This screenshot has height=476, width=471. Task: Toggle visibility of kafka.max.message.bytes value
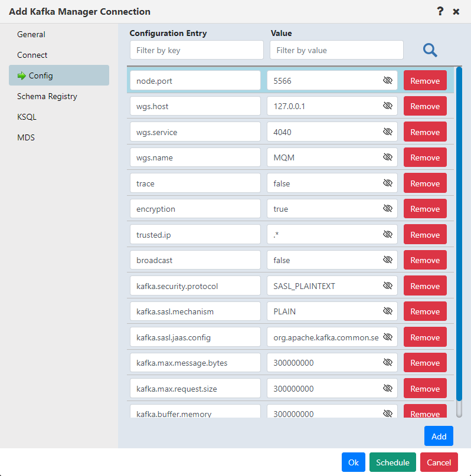388,363
